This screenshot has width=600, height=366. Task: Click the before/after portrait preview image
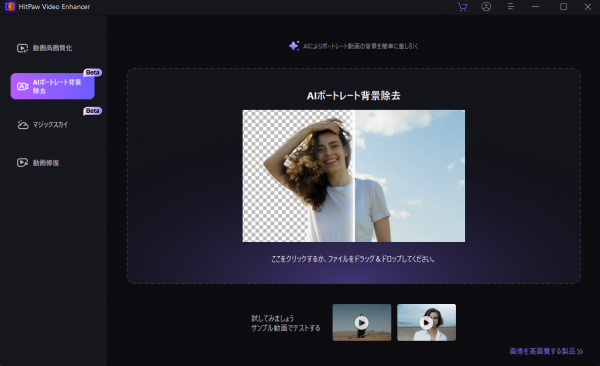point(354,176)
